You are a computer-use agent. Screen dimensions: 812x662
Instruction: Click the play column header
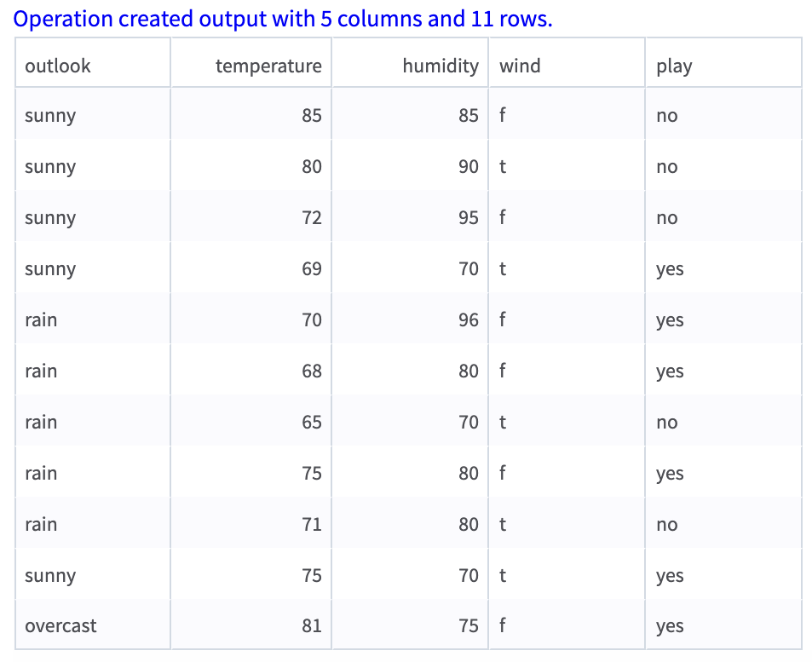pos(673,65)
